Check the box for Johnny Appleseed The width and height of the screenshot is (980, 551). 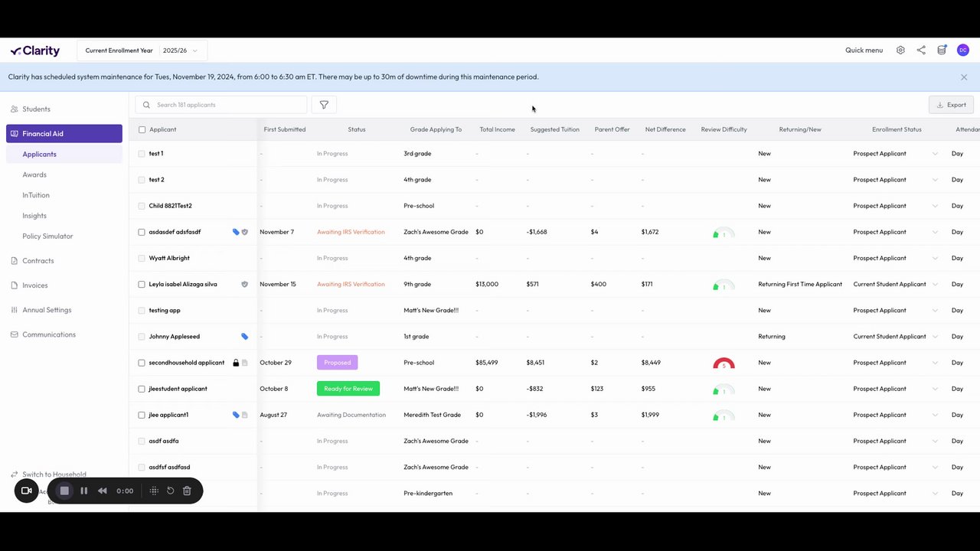142,337
